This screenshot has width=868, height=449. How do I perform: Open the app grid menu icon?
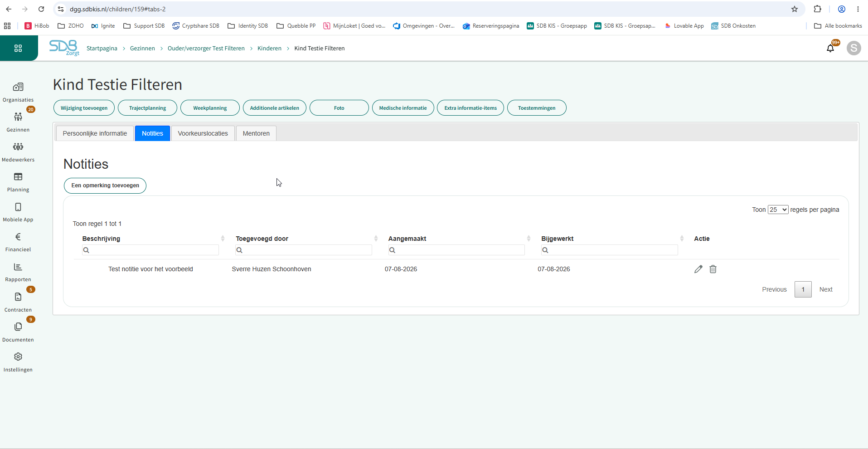18,48
